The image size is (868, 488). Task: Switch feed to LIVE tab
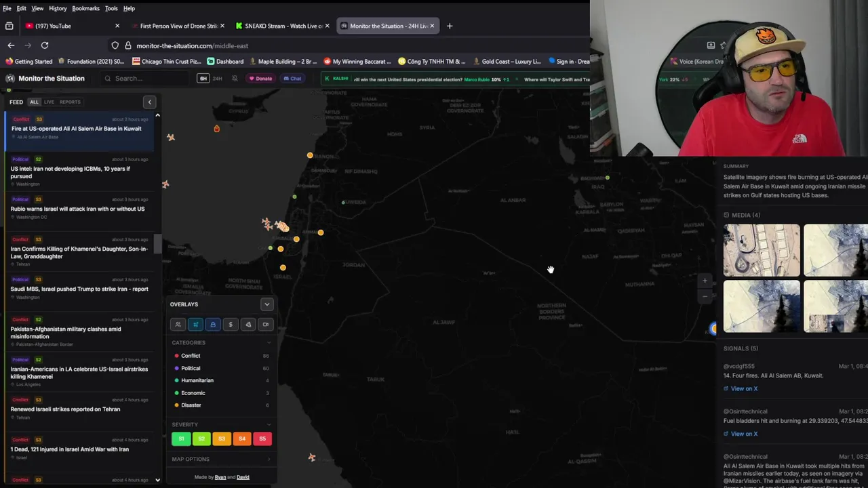click(x=49, y=102)
